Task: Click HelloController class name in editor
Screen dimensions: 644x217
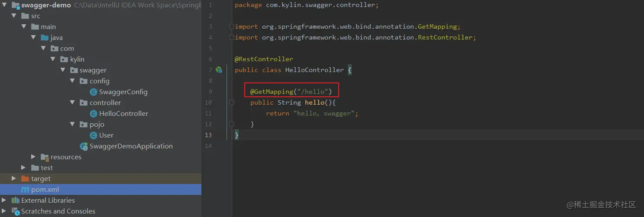Action: pyautogui.click(x=314, y=70)
